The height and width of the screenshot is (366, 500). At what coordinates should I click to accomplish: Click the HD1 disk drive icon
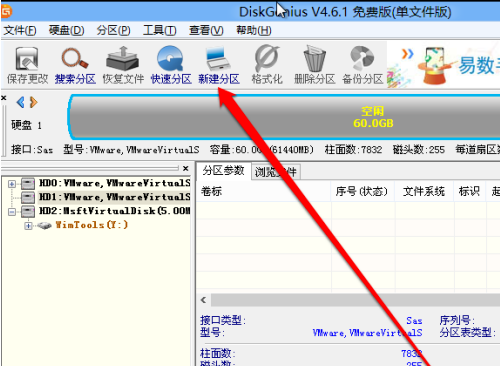(28, 197)
